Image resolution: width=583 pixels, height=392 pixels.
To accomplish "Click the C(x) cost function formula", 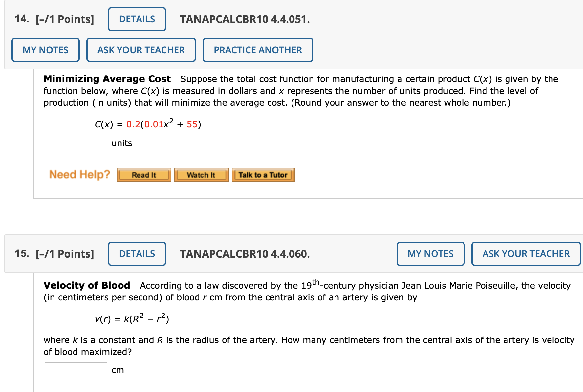I will pyautogui.click(x=148, y=124).
